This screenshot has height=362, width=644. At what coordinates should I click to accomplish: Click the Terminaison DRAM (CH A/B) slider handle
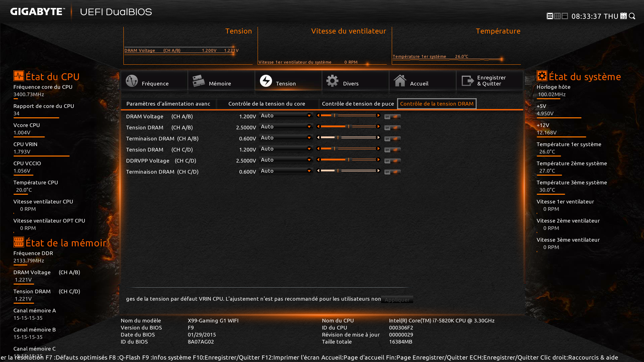point(338,137)
